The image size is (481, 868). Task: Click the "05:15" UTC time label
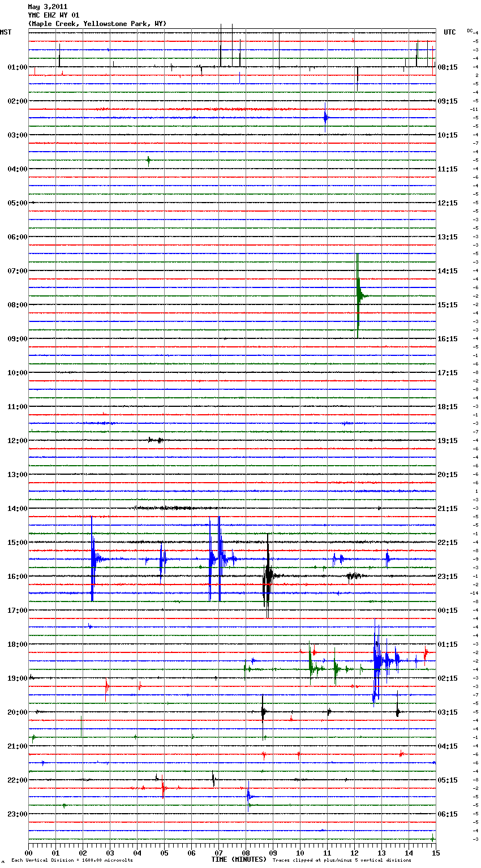(x=448, y=780)
